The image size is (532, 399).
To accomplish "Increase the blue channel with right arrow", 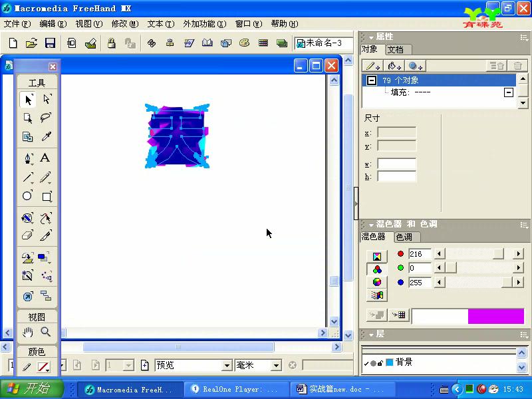I will point(518,282).
